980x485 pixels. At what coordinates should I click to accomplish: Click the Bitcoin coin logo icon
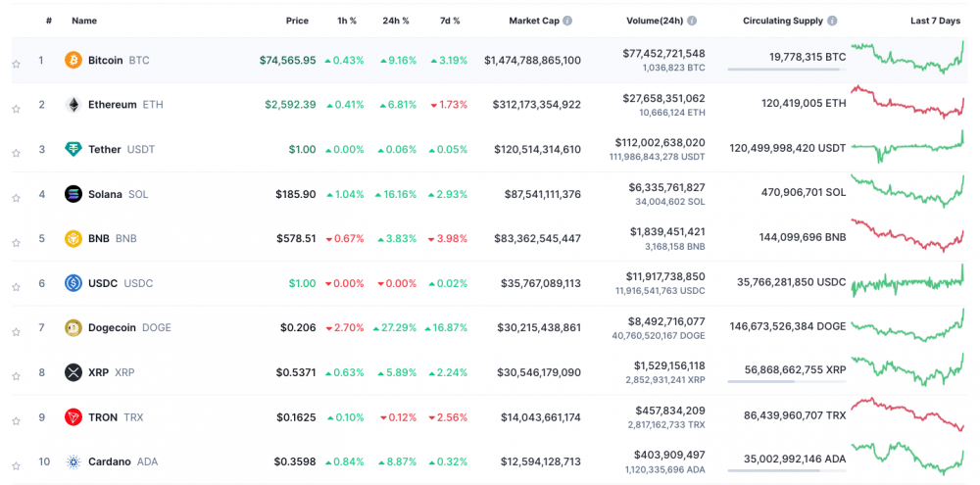coord(73,61)
